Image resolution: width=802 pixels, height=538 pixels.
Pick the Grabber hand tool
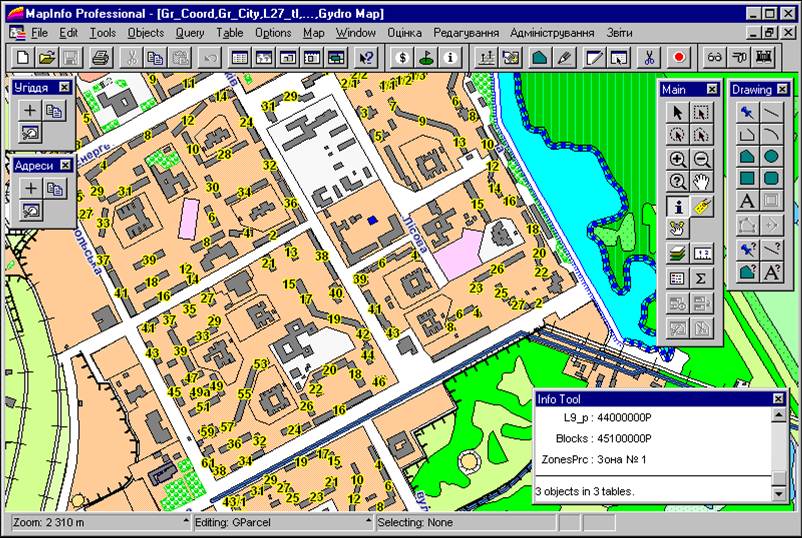[x=701, y=182]
